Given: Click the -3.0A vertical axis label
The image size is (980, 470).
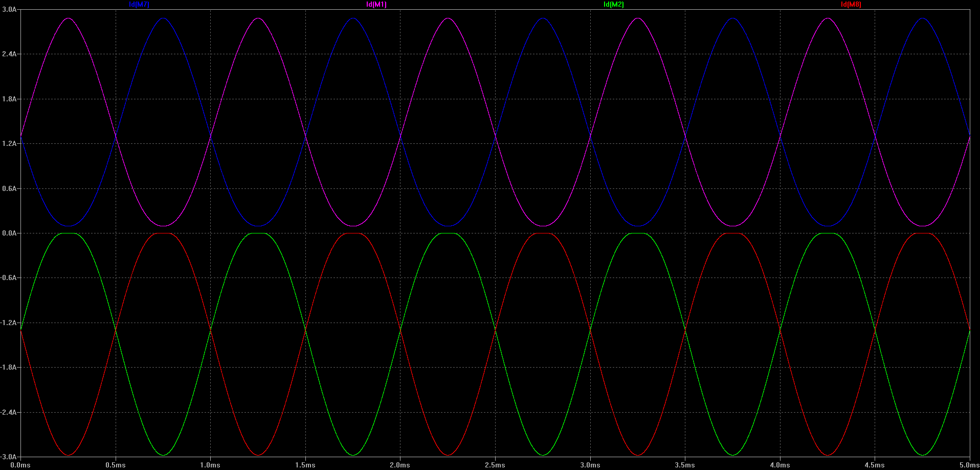Looking at the screenshot, I should click(8, 457).
